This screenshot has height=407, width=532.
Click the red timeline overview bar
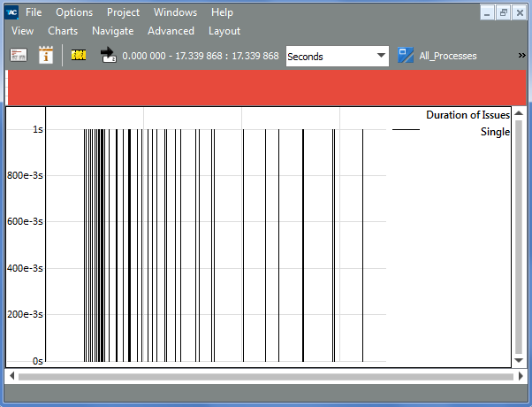[x=265, y=88]
